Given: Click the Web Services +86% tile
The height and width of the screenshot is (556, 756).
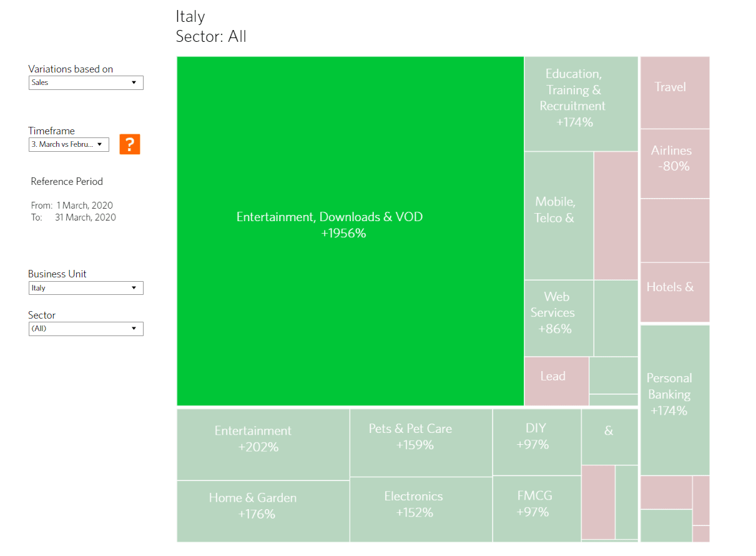Looking at the screenshot, I should [x=559, y=318].
